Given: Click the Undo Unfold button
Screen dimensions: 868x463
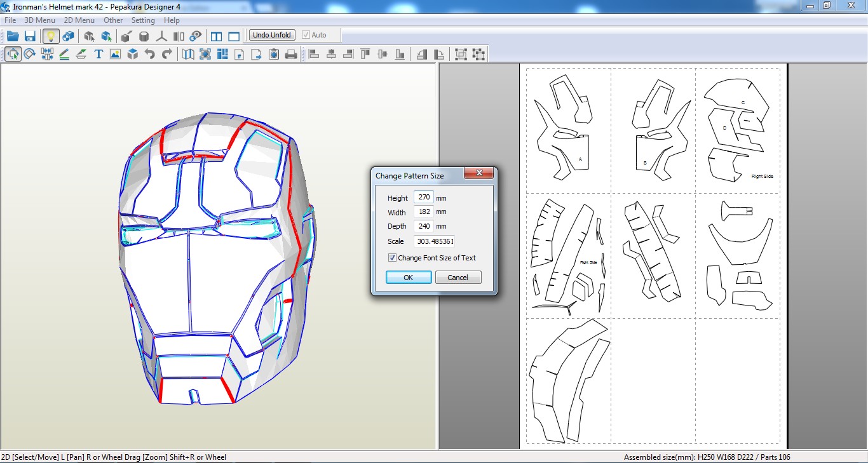Looking at the screenshot, I should 271,35.
